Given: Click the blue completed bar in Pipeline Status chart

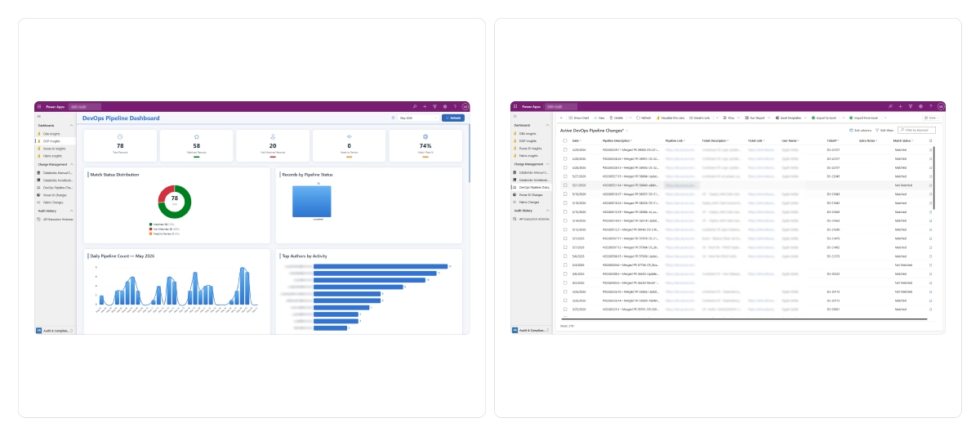Looking at the screenshot, I should click(x=313, y=200).
